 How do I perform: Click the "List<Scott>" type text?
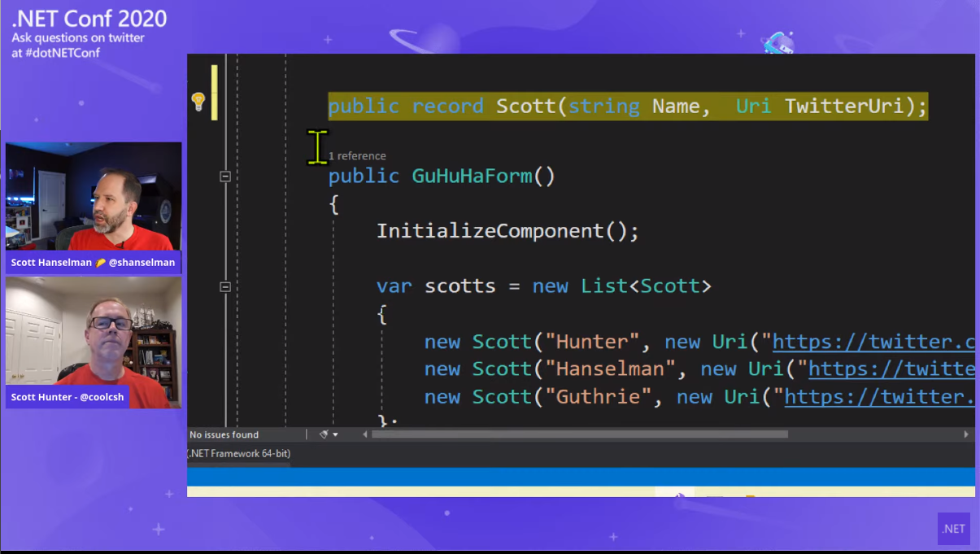click(646, 286)
